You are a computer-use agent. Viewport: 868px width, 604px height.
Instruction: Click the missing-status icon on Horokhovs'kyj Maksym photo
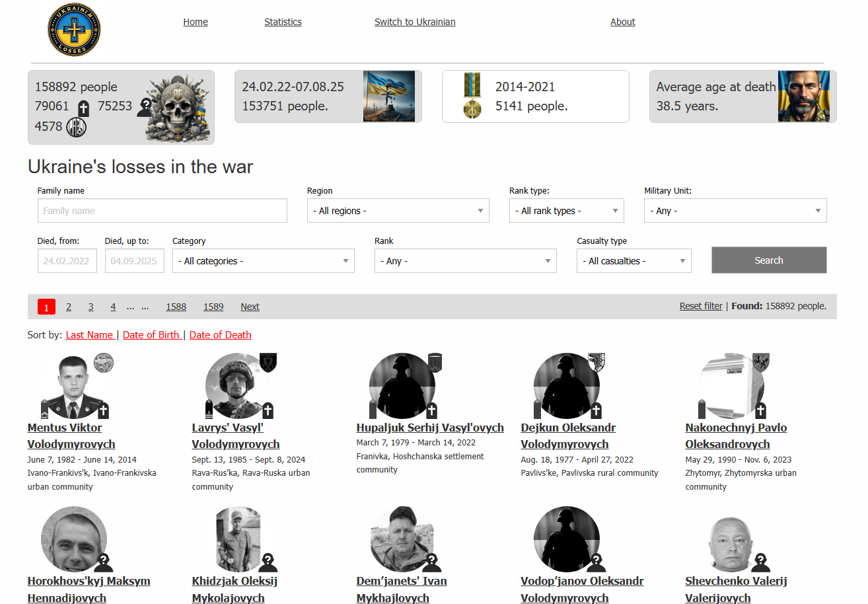point(103,563)
